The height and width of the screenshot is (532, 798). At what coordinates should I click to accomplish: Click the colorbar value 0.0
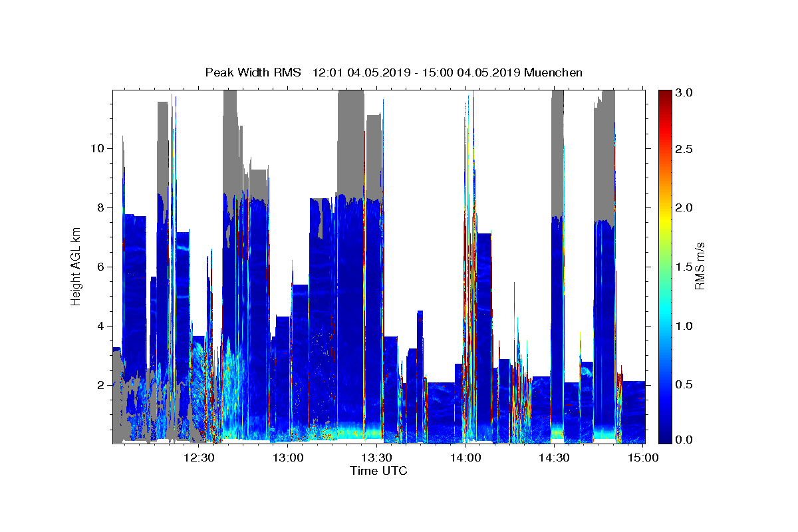tap(684, 440)
